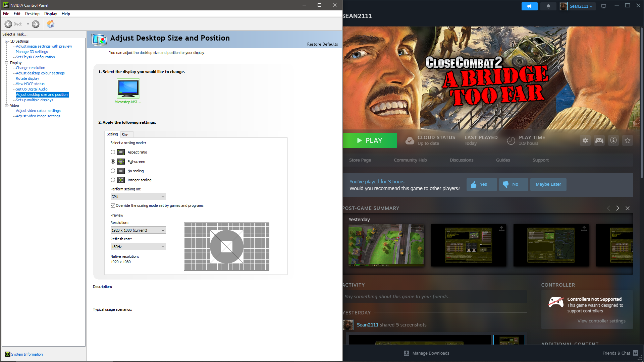Open first farm screenshot thumbnail from Yesterday
644x362 pixels.
tap(386, 245)
